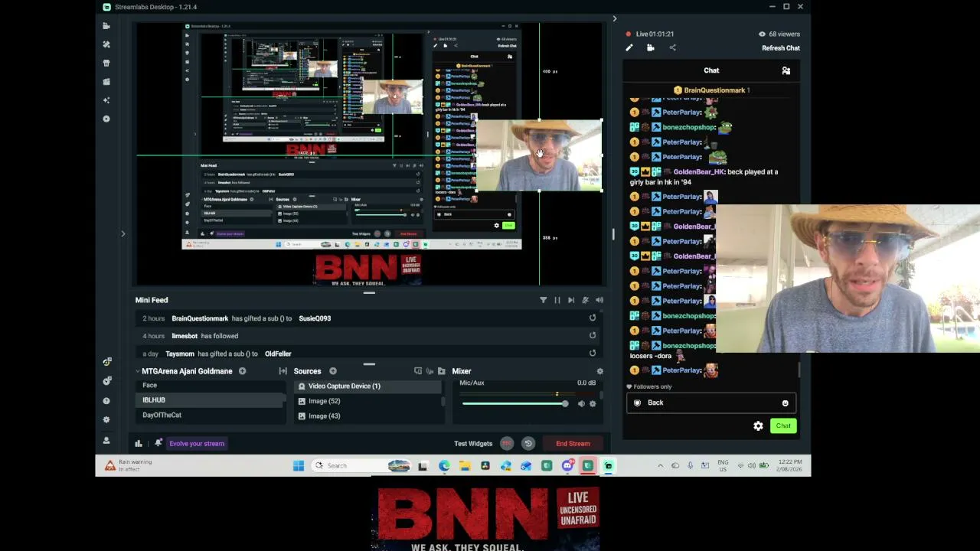Select the Image (43) source
Image resolution: width=980 pixels, height=551 pixels.
(369, 416)
